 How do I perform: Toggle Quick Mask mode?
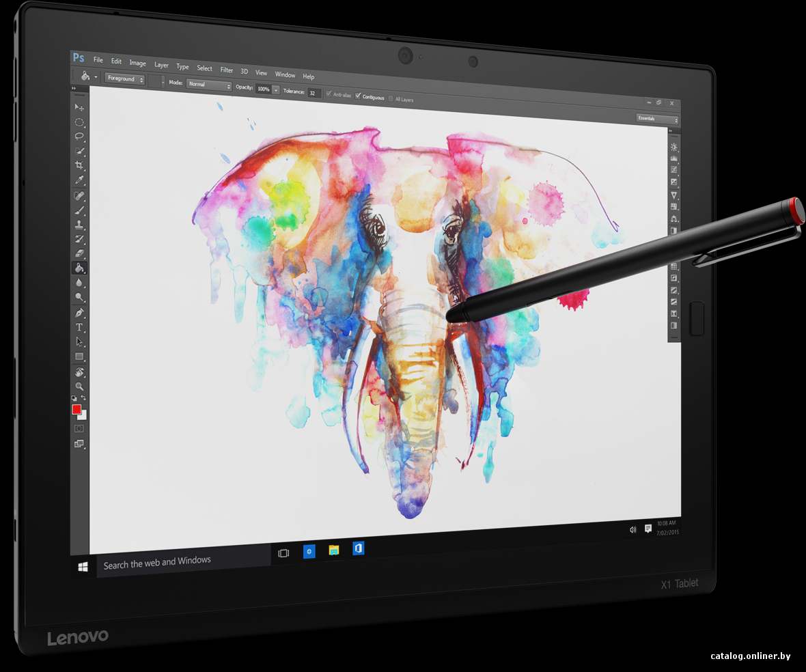(79, 428)
